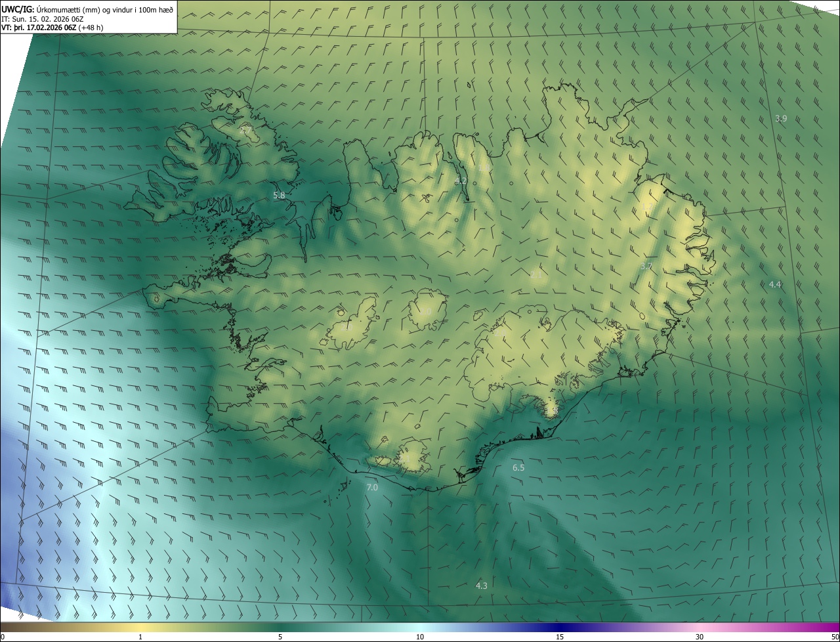Click the 5.8 value label over the Westfjords bay
This screenshot has height=642, width=840.
[x=279, y=195]
